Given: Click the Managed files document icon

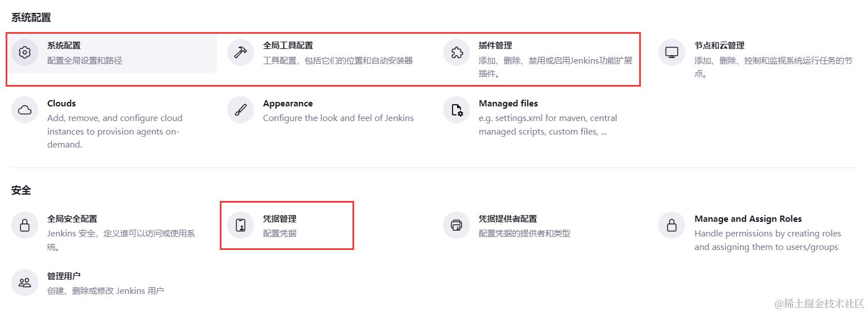Looking at the screenshot, I should tap(456, 110).
